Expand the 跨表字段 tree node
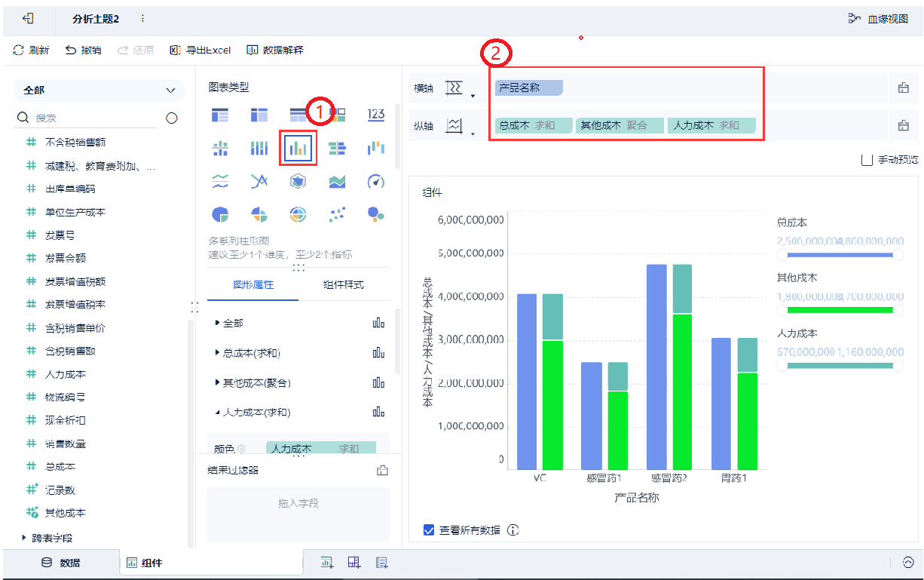924x580 pixels. [x=24, y=538]
